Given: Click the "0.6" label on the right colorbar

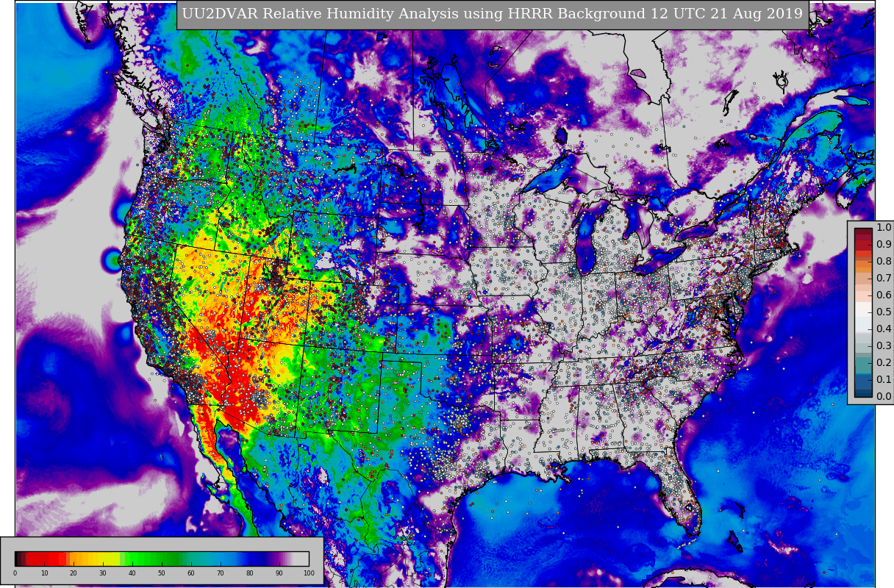Looking at the screenshot, I should coord(884,295).
